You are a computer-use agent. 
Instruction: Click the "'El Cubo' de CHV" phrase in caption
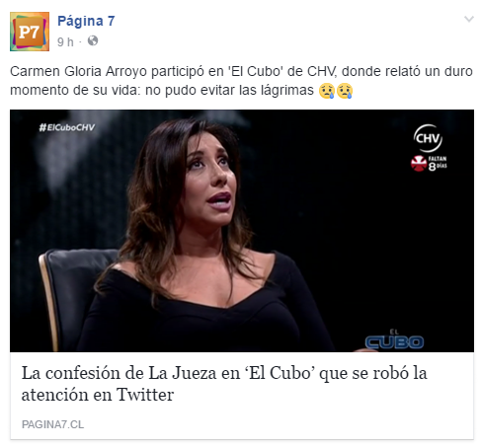click(281, 71)
